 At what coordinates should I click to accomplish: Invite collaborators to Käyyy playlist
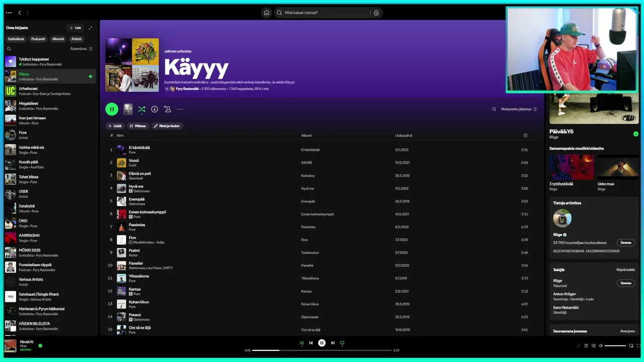pyautogui.click(x=168, y=109)
